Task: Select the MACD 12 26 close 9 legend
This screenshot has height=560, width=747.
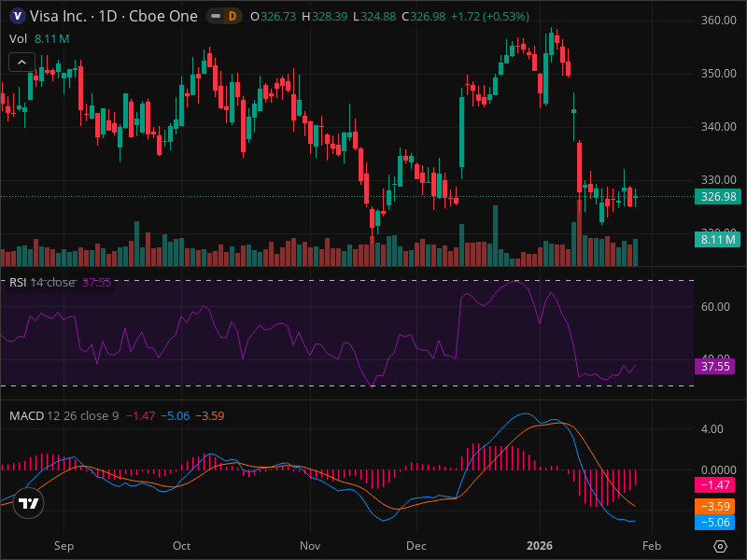Action: [63, 415]
